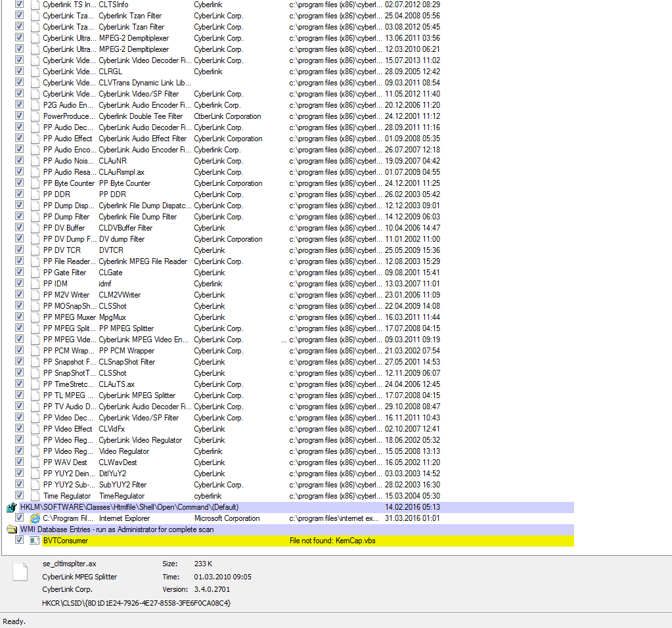Select the WMI Database Entries group row

[296, 530]
